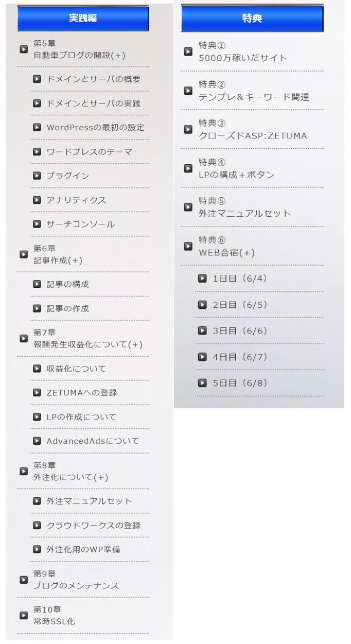The height and width of the screenshot is (644, 351).
Task: Click arrow icon next to サーチコンソール
Action: (x=37, y=224)
